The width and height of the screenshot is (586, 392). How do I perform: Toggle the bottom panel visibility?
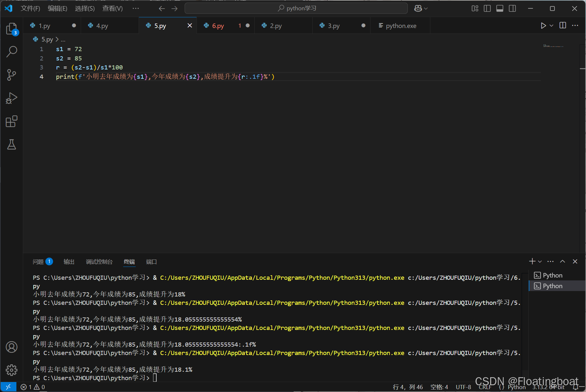point(500,8)
